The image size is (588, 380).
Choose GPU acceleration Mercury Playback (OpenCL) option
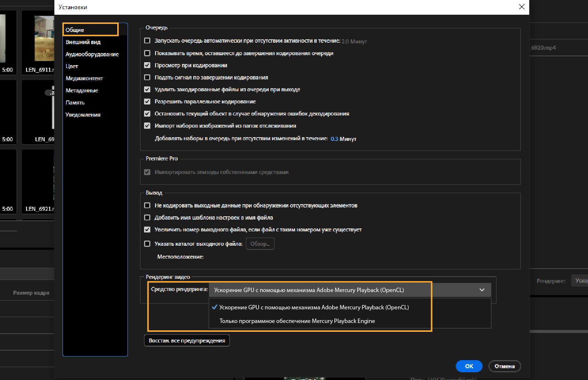pos(350,307)
